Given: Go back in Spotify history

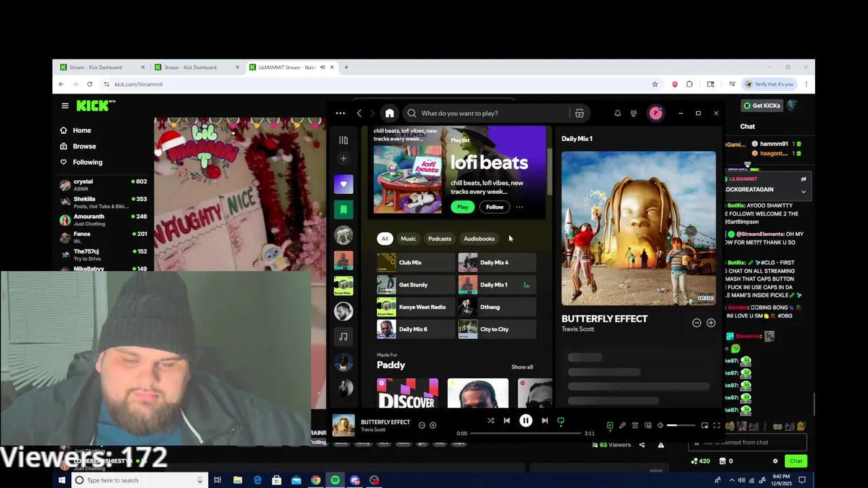Looking at the screenshot, I should point(359,113).
